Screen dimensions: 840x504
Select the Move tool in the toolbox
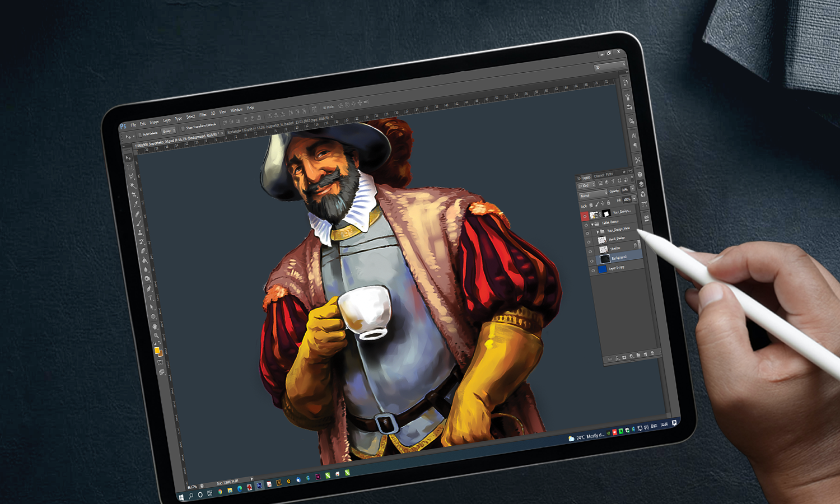pyautogui.click(x=128, y=158)
